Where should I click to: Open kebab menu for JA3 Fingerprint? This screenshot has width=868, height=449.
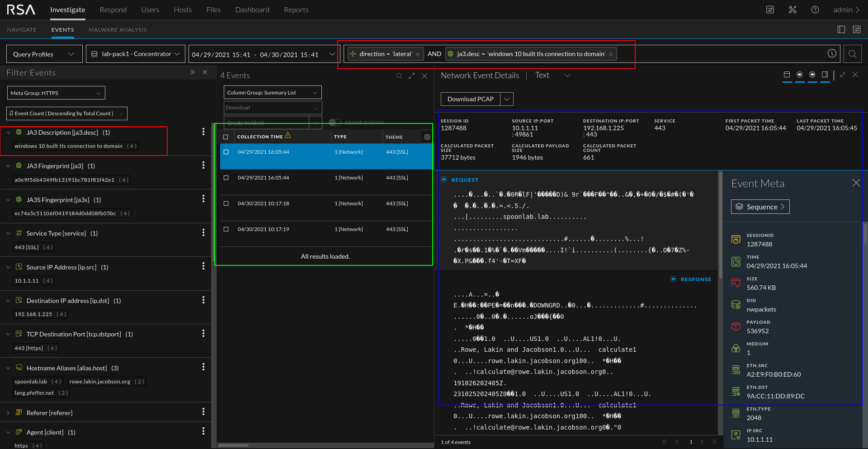(203, 165)
